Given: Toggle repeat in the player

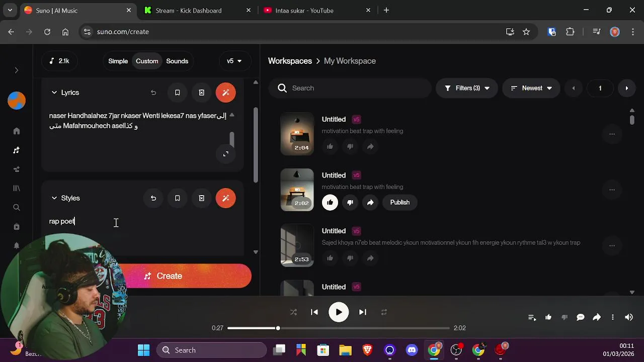Looking at the screenshot, I should click(384, 312).
